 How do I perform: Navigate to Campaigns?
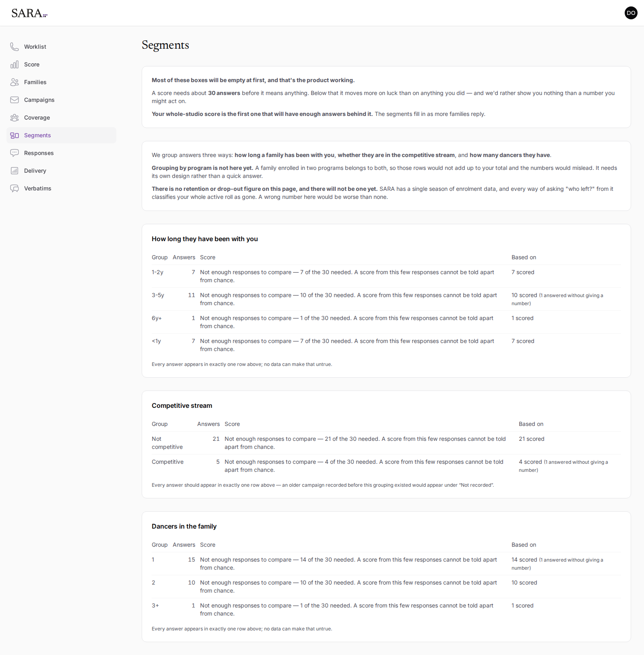coord(61,100)
